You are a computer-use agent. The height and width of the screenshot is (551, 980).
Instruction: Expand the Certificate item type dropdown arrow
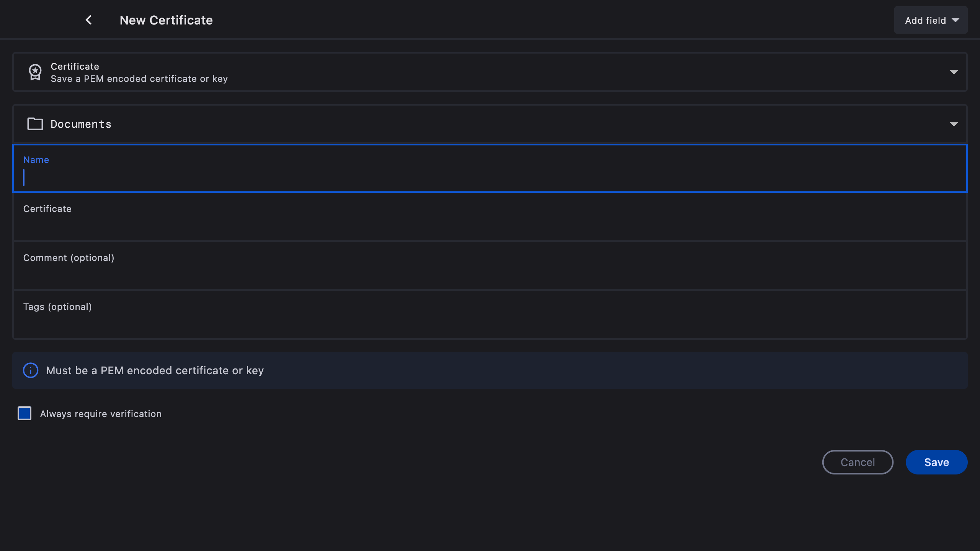954,72
